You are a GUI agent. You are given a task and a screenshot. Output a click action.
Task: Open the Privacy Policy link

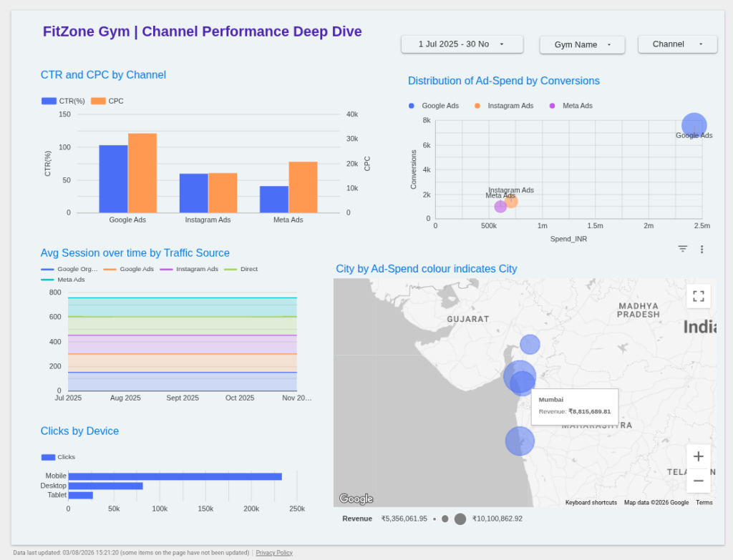pos(274,553)
